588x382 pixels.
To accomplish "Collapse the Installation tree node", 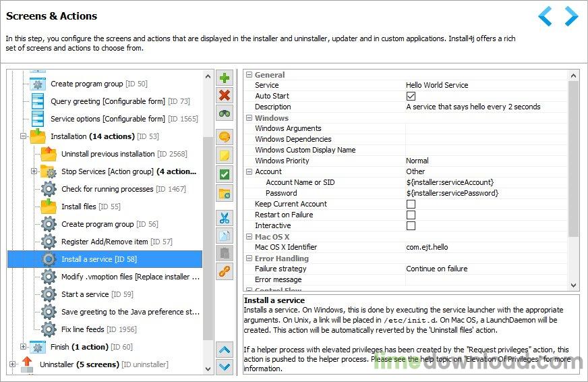I will point(23,136).
